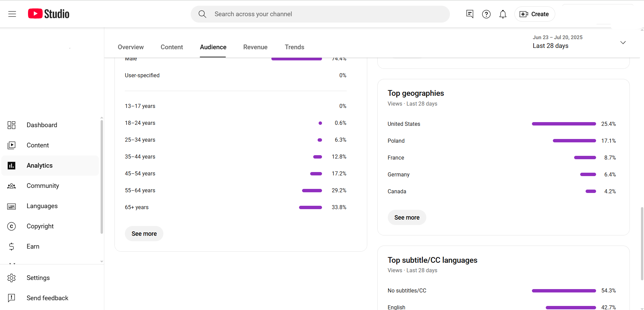The height and width of the screenshot is (310, 644).
Task: Click the Create button
Action: point(534,14)
